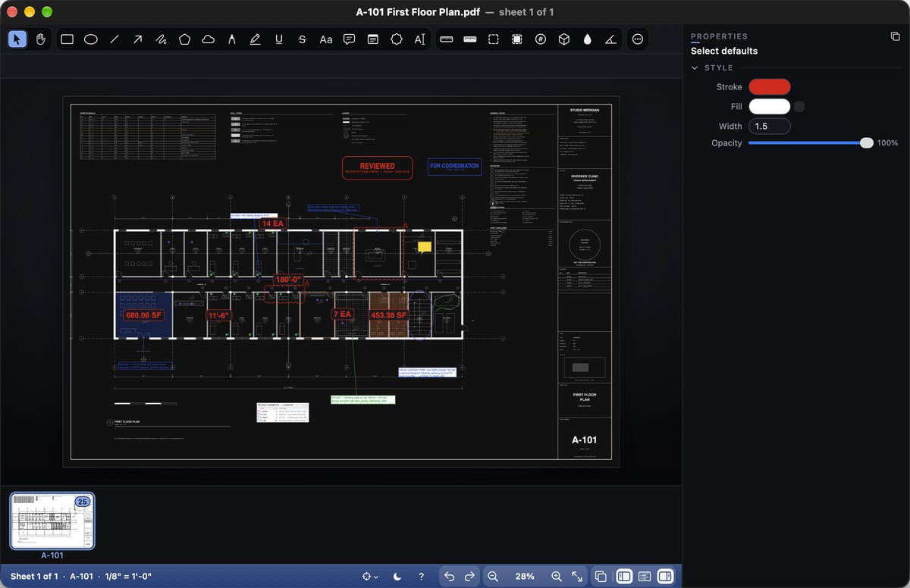
Task: Select the strikethrough text tool
Action: coord(302,39)
